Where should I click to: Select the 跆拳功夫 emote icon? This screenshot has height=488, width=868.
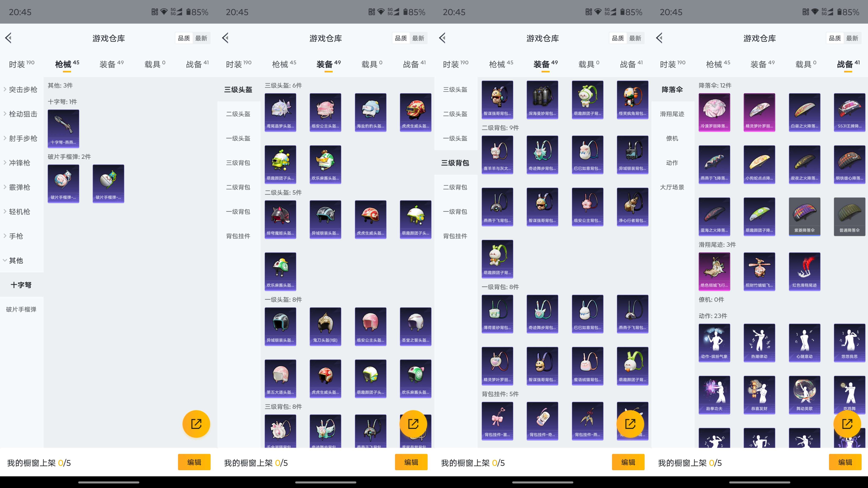714,395
